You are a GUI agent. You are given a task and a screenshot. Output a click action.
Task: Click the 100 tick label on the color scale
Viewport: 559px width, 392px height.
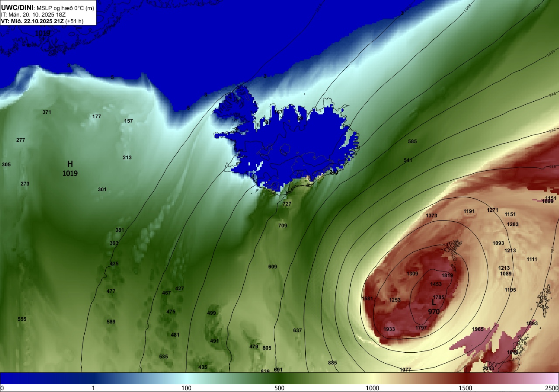pos(186,388)
